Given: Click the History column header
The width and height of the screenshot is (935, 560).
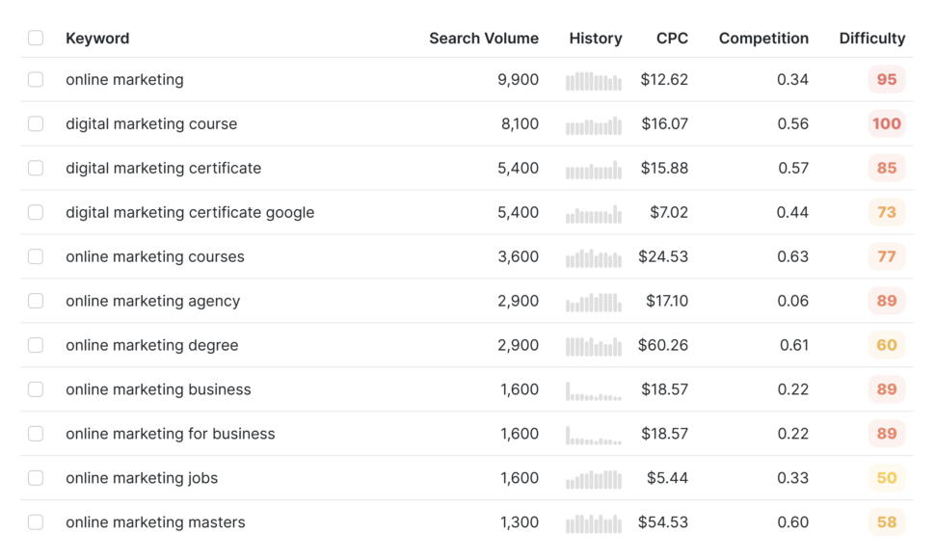Looking at the screenshot, I should pyautogui.click(x=595, y=39).
